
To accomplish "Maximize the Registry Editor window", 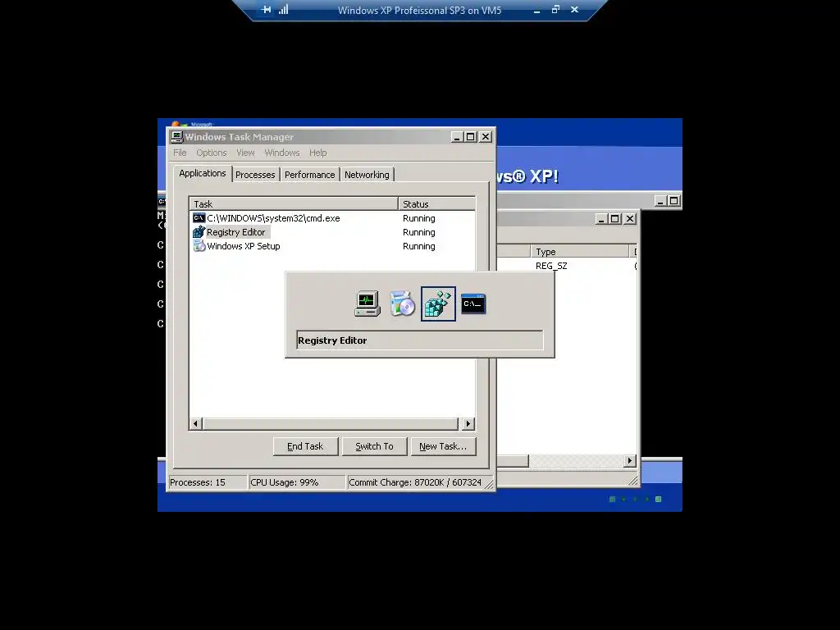I will pos(615,218).
